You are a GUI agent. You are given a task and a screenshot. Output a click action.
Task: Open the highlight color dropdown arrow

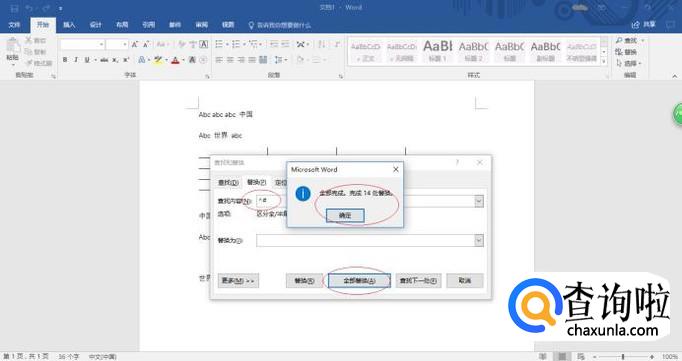[166, 60]
